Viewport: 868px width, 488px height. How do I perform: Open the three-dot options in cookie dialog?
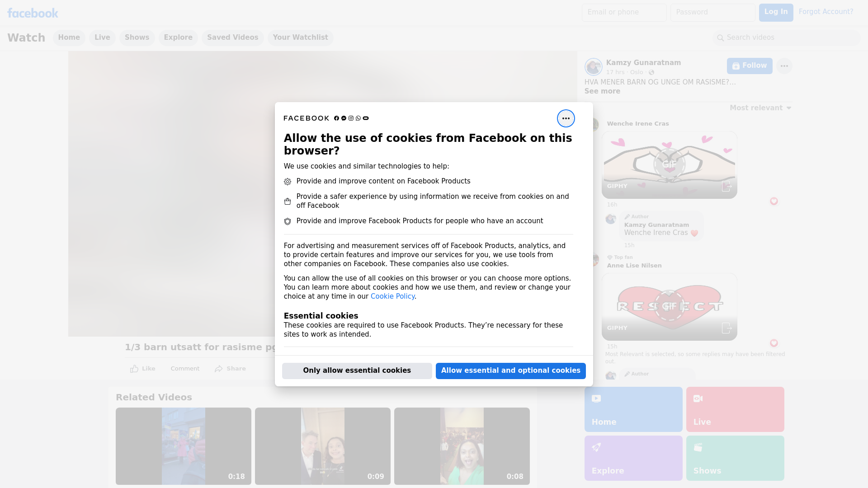click(x=566, y=118)
